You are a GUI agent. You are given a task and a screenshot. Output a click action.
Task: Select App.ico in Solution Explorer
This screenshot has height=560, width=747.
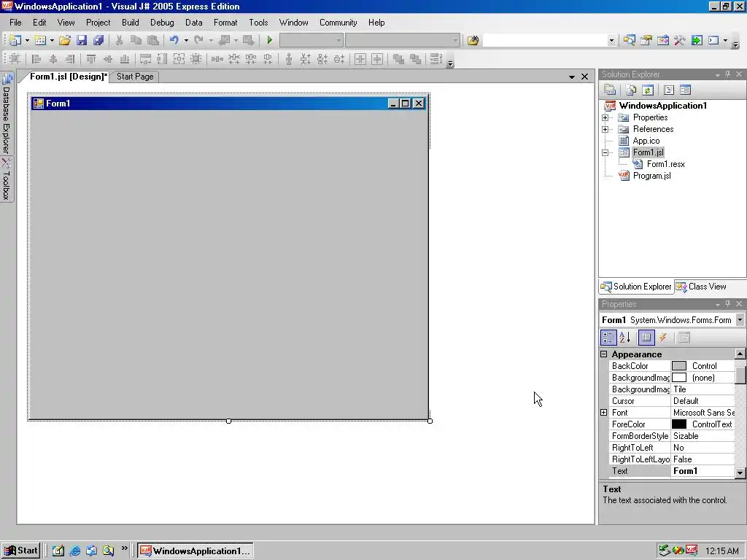tap(646, 141)
